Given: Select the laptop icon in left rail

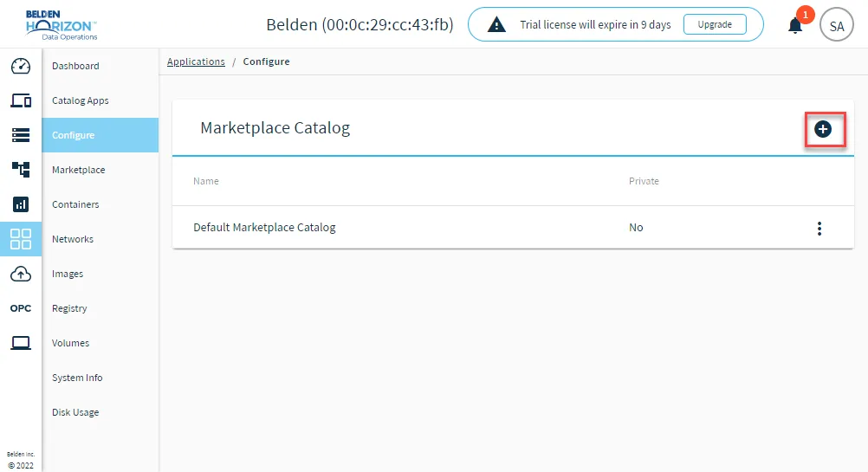Looking at the screenshot, I should pyautogui.click(x=21, y=343).
